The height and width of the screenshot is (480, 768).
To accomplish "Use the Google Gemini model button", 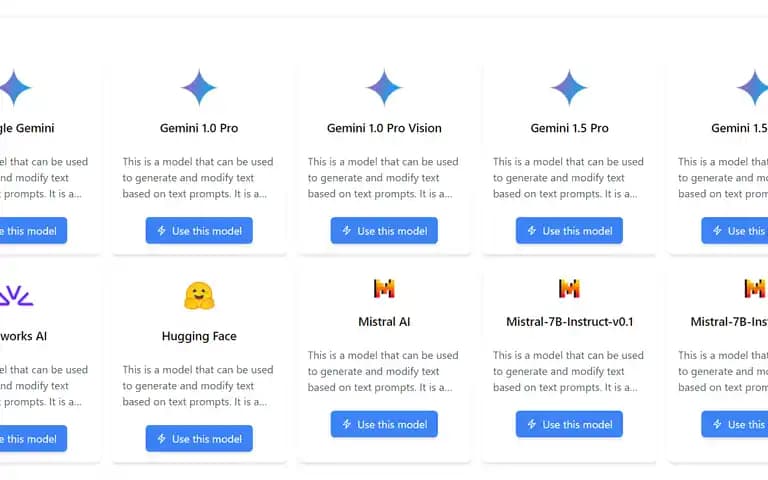I will pyautogui.click(x=33, y=231).
